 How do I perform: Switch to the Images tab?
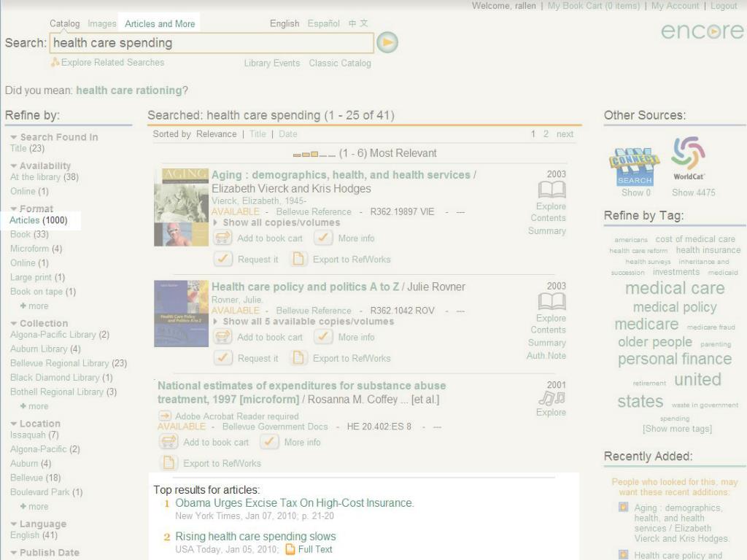[x=102, y=23]
